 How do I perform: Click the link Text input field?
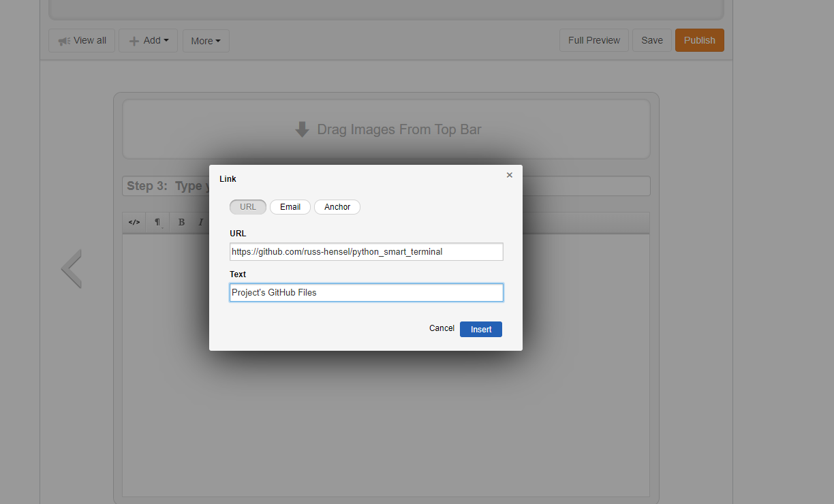click(367, 293)
